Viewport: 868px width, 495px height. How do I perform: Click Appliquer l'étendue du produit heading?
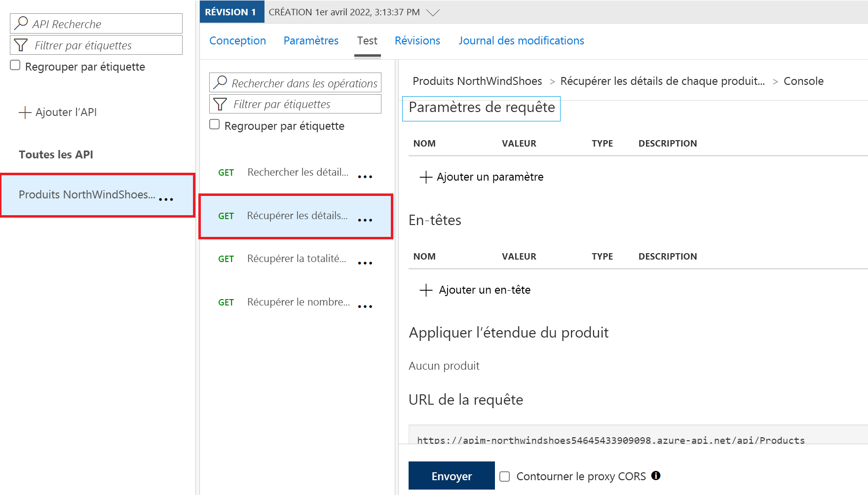508,333
